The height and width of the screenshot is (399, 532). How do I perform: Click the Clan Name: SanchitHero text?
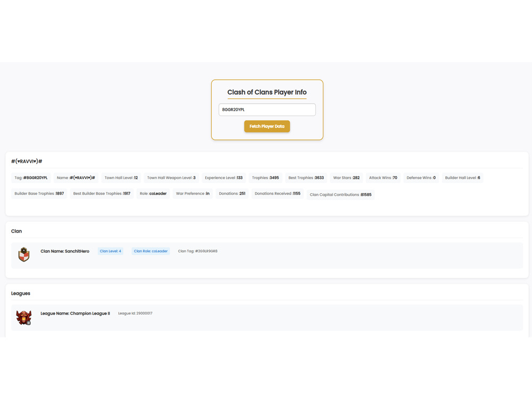pyautogui.click(x=65, y=252)
